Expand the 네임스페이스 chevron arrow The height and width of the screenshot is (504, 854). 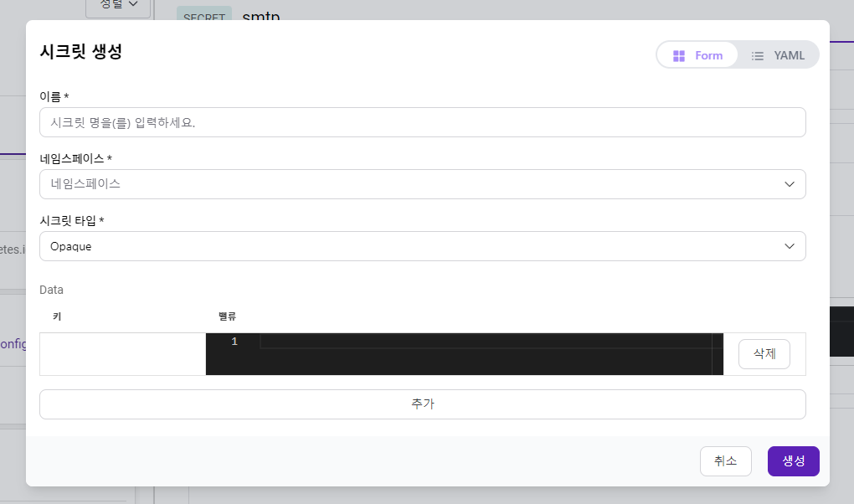click(x=790, y=184)
